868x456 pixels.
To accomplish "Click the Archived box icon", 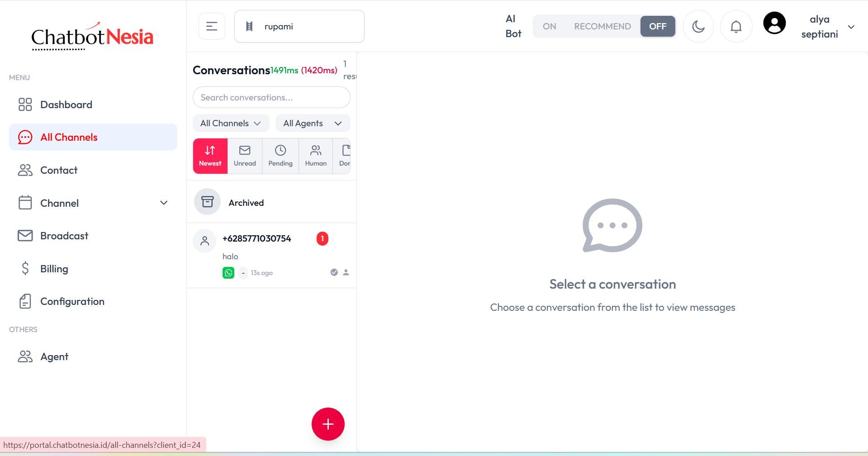I will point(207,202).
